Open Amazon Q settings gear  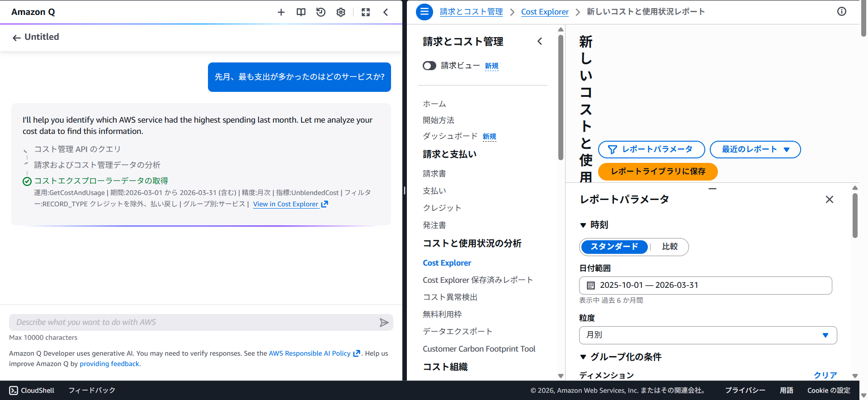[x=341, y=12]
